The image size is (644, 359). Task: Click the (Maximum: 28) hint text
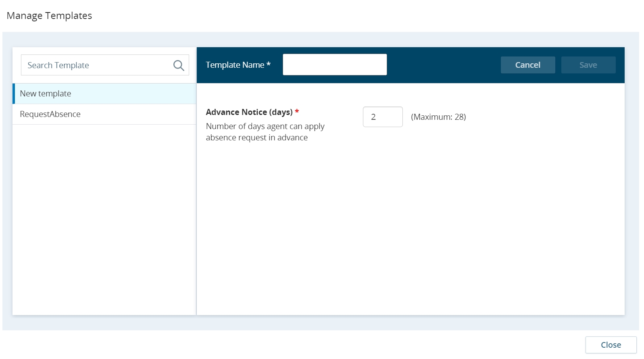pyautogui.click(x=438, y=117)
